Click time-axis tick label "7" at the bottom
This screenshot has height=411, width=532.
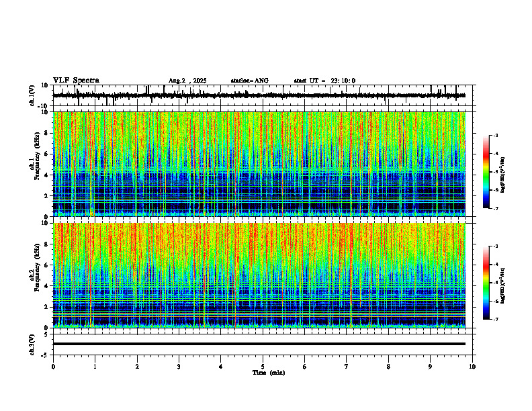347,367
